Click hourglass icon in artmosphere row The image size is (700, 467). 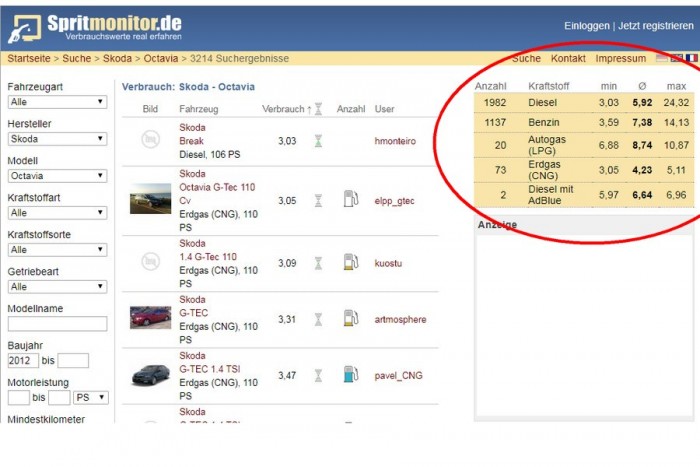(x=318, y=320)
